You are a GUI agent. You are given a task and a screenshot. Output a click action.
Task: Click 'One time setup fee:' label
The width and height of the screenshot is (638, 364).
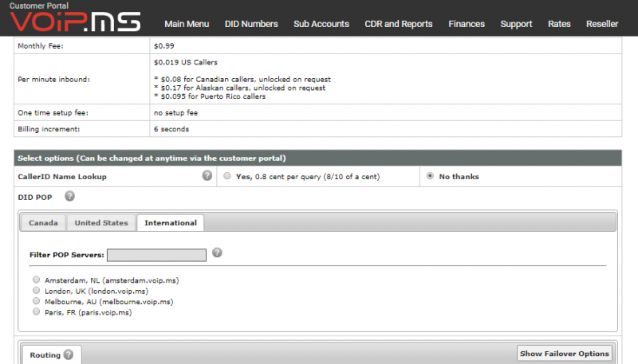click(53, 112)
